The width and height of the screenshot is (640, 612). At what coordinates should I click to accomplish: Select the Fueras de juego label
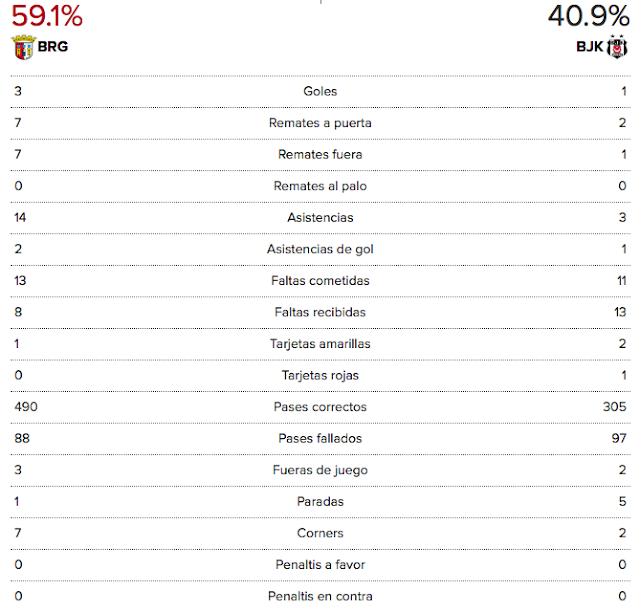point(320,470)
